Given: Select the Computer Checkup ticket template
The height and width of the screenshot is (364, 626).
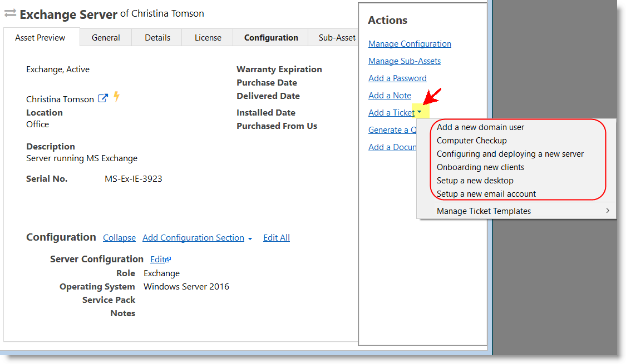Looking at the screenshot, I should coord(471,141).
